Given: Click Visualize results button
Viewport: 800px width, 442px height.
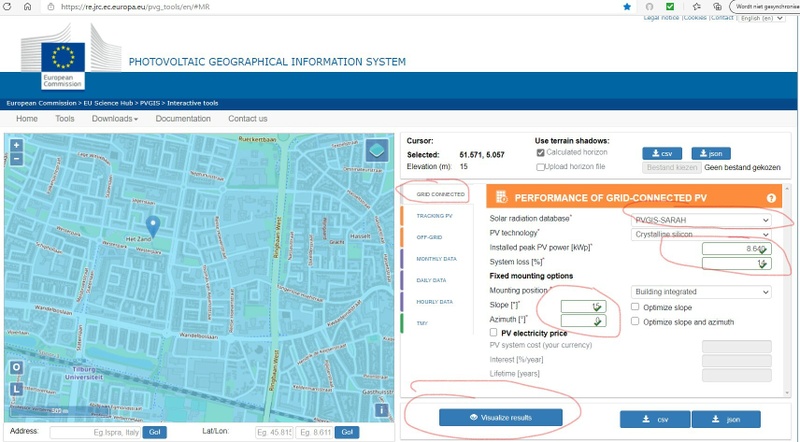Looking at the screenshot, I should 501,418.
